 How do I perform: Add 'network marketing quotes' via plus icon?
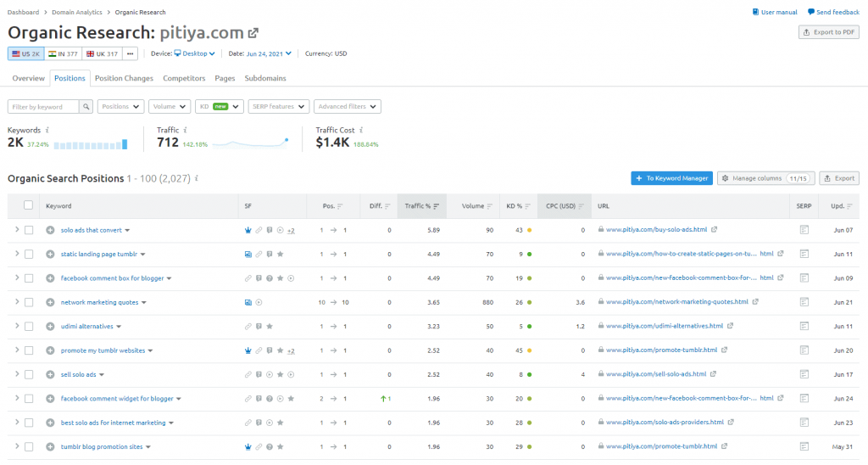(50, 302)
